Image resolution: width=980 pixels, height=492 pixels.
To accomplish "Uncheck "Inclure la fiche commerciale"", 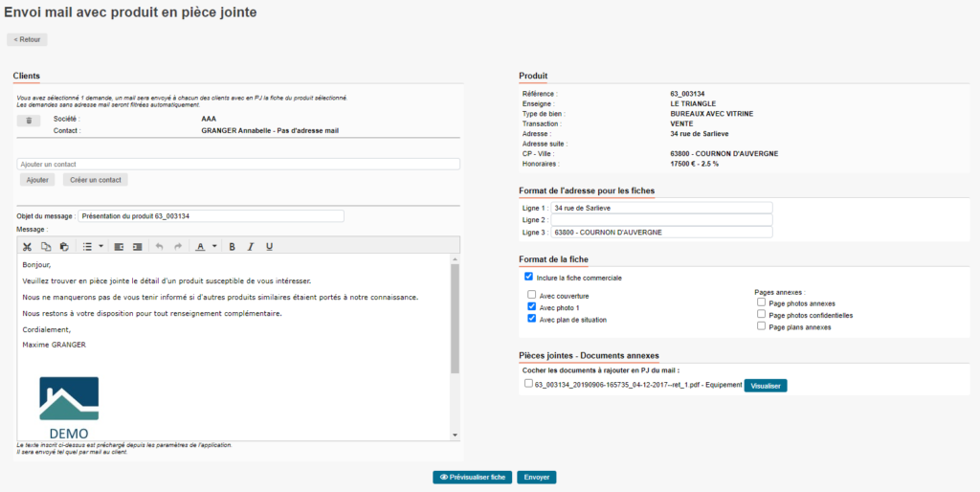I will 528,277.
